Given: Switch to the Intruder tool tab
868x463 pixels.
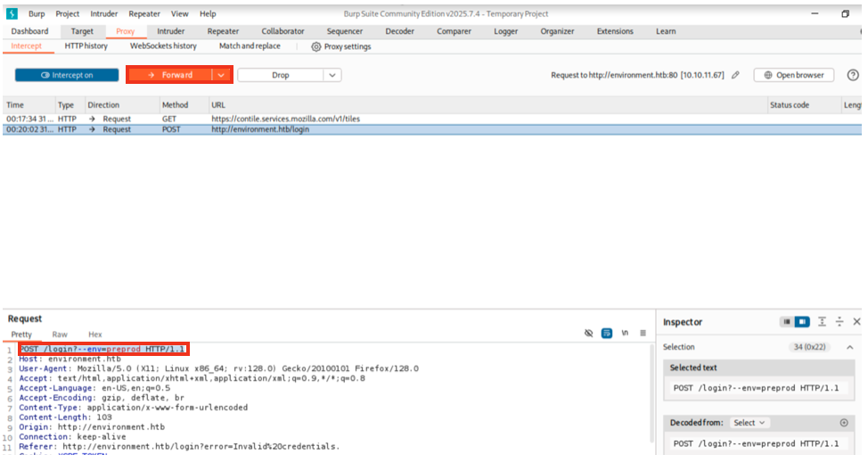Looking at the screenshot, I should (170, 31).
